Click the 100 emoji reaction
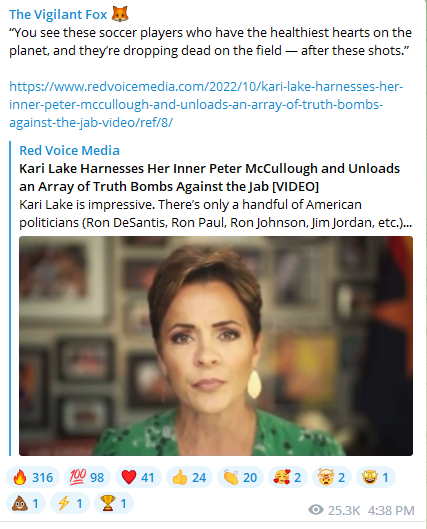This screenshot has height=529, width=427. [87, 477]
